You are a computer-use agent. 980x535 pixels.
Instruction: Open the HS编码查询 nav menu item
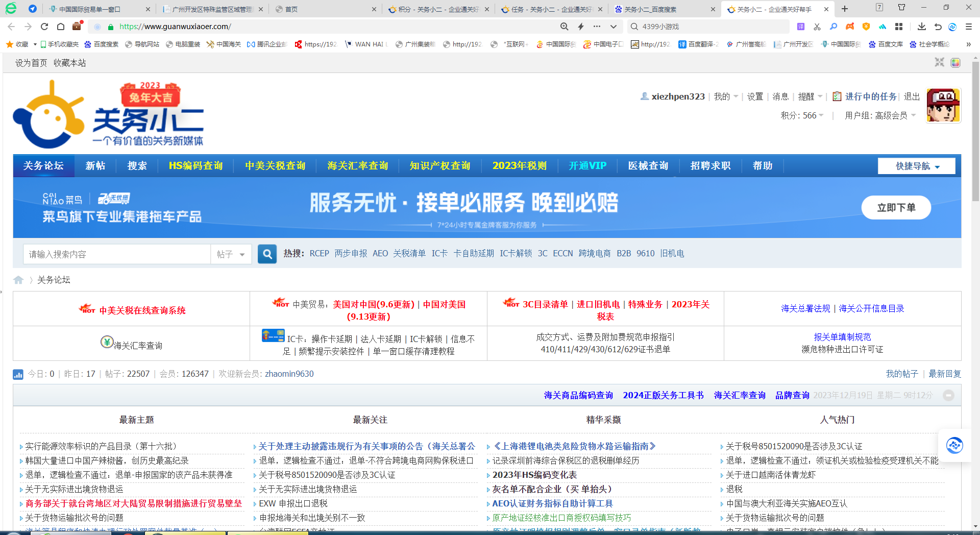coord(195,166)
